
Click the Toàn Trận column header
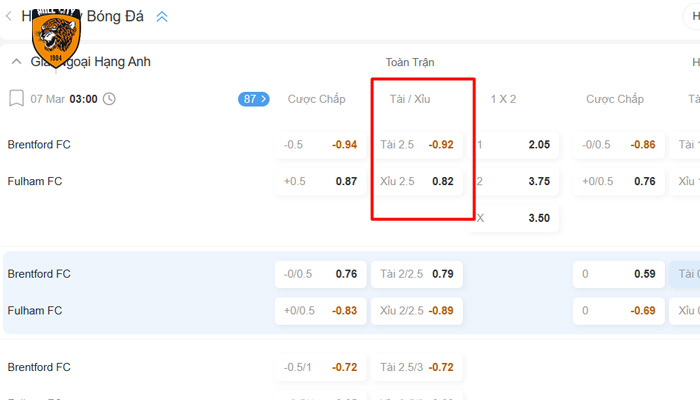[x=410, y=62]
